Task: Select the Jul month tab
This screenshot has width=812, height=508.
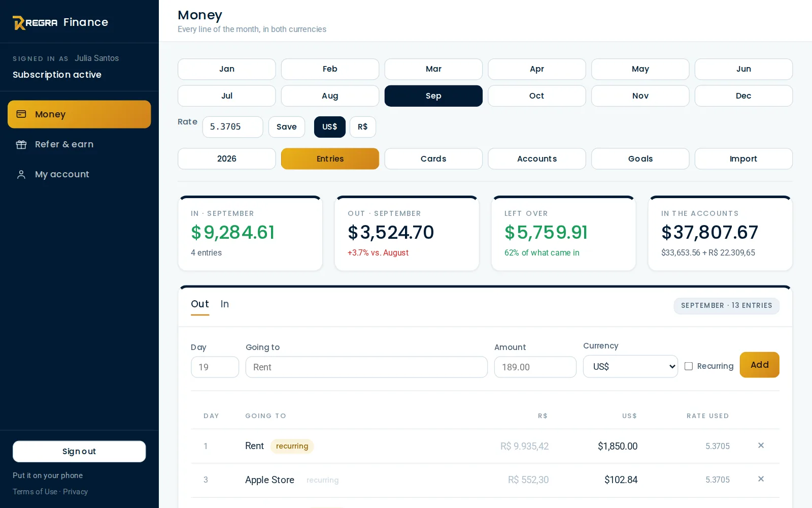Action: click(227, 96)
